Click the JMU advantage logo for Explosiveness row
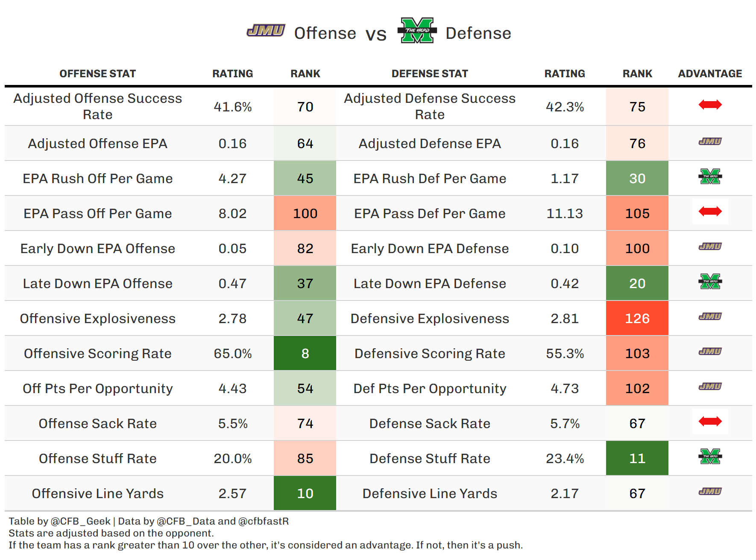Image resolution: width=756 pixels, height=560 pixels. point(710,316)
